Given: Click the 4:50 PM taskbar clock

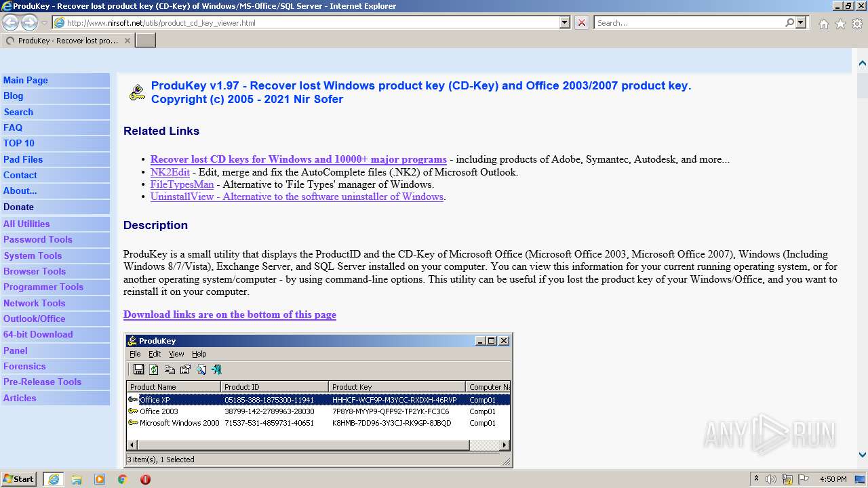Looking at the screenshot, I should [x=833, y=479].
